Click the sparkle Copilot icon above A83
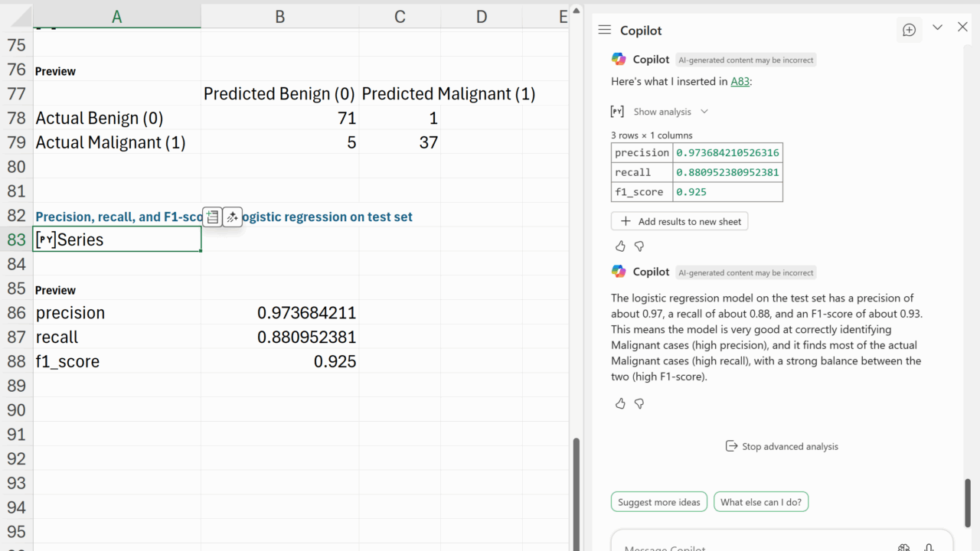The height and width of the screenshot is (551, 980). click(x=232, y=217)
